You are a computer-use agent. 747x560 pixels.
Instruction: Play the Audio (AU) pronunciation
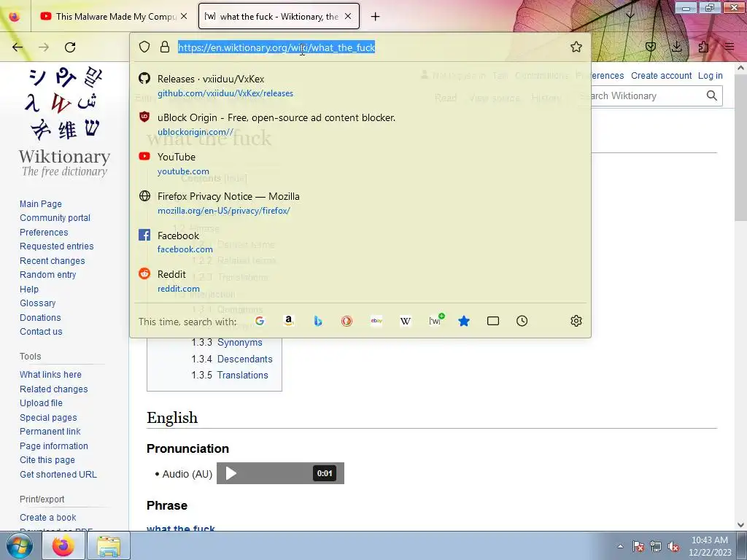tap(231, 473)
